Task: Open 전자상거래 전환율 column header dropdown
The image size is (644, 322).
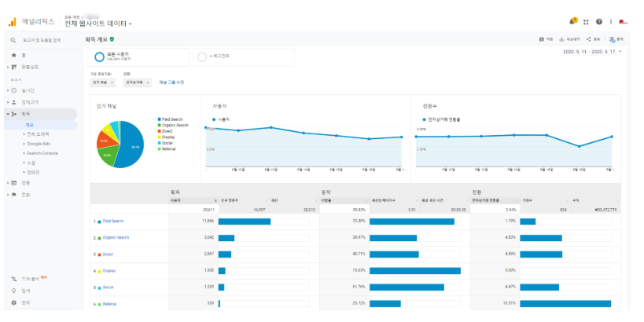Action: coord(495,200)
